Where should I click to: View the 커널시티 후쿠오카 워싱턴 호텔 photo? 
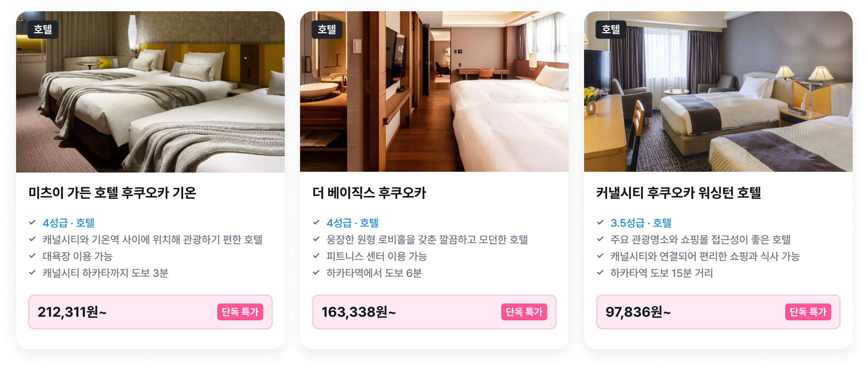[718, 92]
